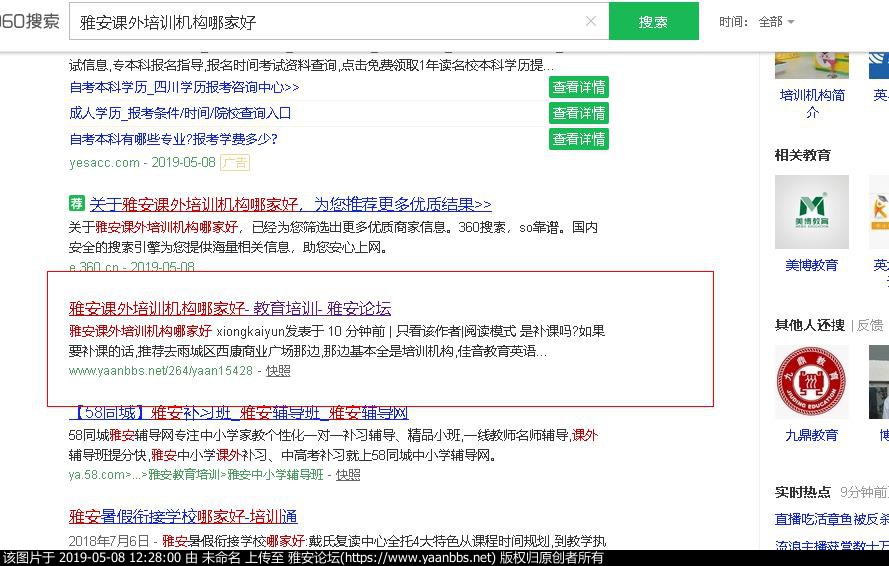Click the 实时热点 heading
The width and height of the screenshot is (889, 566).
tap(802, 492)
